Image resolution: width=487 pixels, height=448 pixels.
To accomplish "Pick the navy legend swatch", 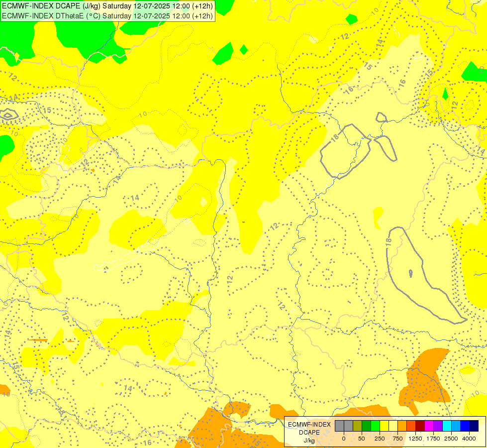I will (x=474, y=426).
